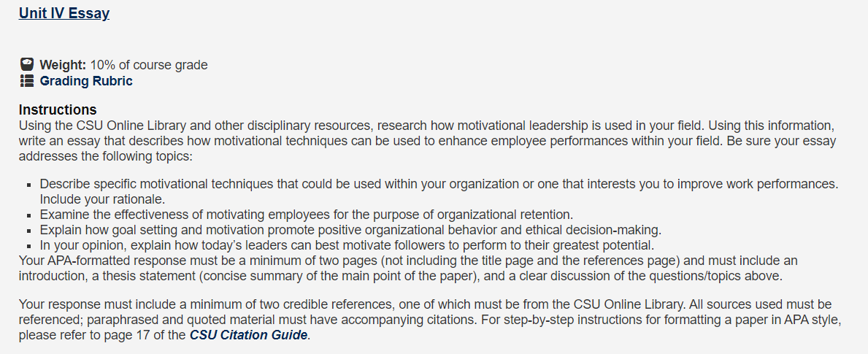The height and width of the screenshot is (354, 868).
Task: Click the Instructions heading
Action: click(58, 109)
